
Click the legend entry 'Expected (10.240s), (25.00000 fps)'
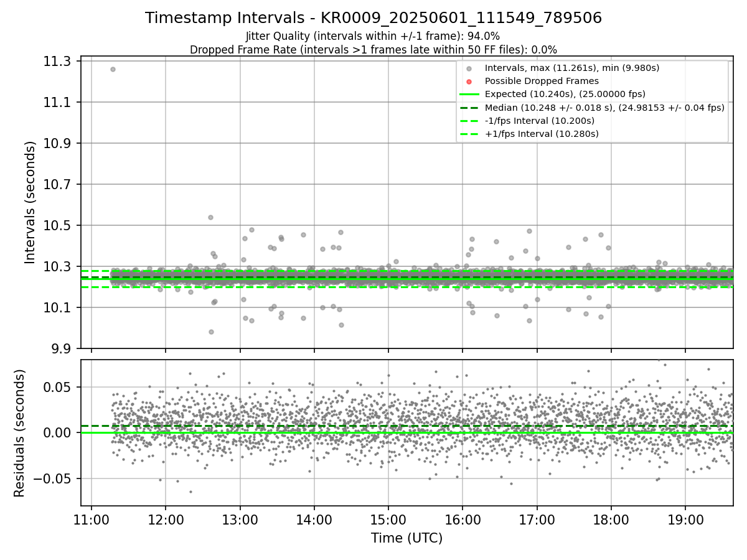(565, 94)
